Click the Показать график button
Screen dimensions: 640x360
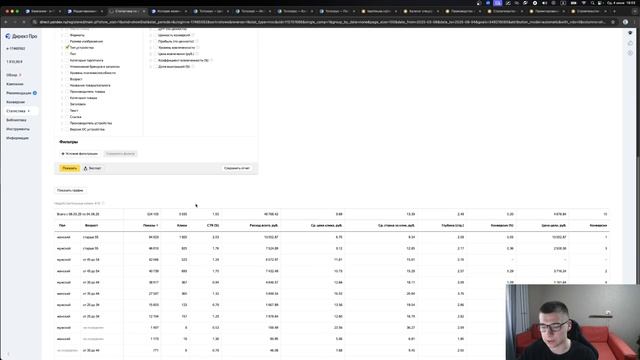click(x=70, y=190)
